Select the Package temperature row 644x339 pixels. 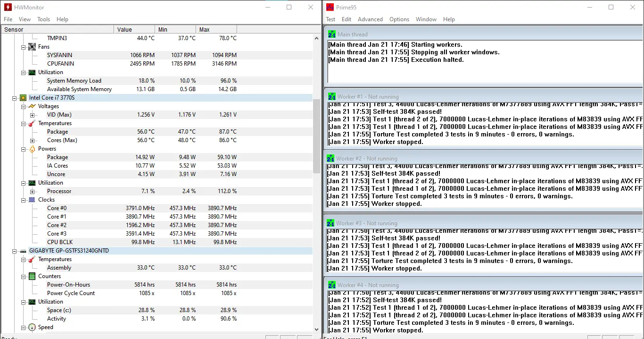156,132
